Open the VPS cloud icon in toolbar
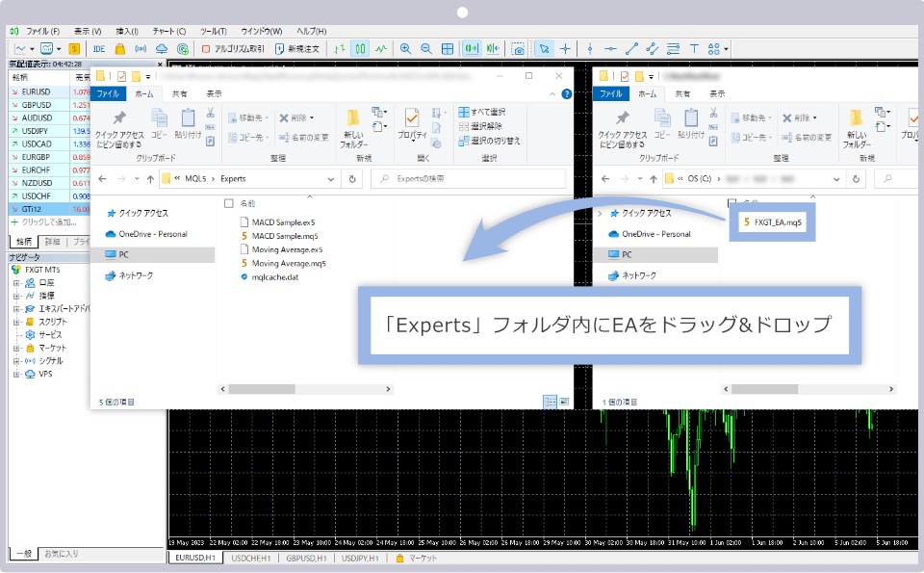Viewport: 924px width, 573px height. point(162,49)
